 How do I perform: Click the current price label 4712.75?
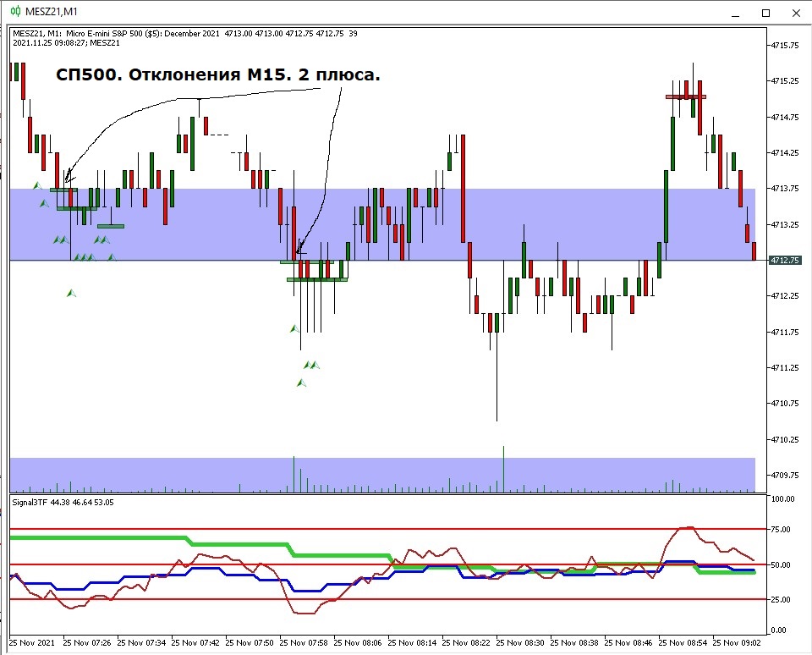[784, 260]
